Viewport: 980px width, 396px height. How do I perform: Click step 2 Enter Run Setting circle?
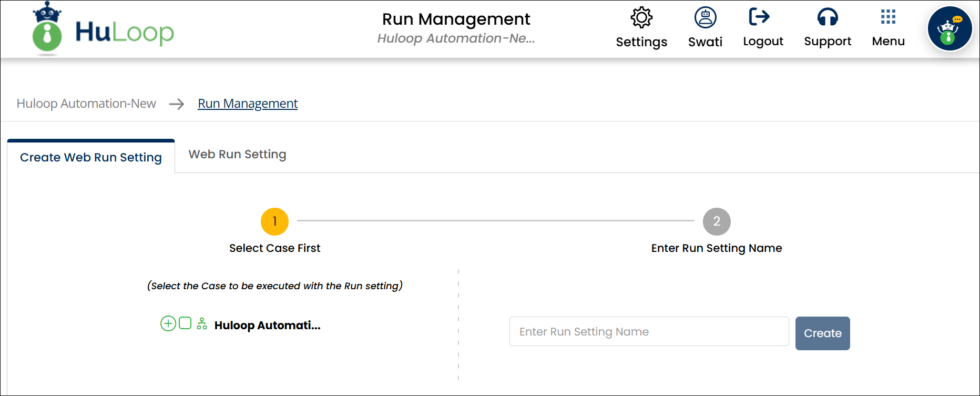click(716, 221)
